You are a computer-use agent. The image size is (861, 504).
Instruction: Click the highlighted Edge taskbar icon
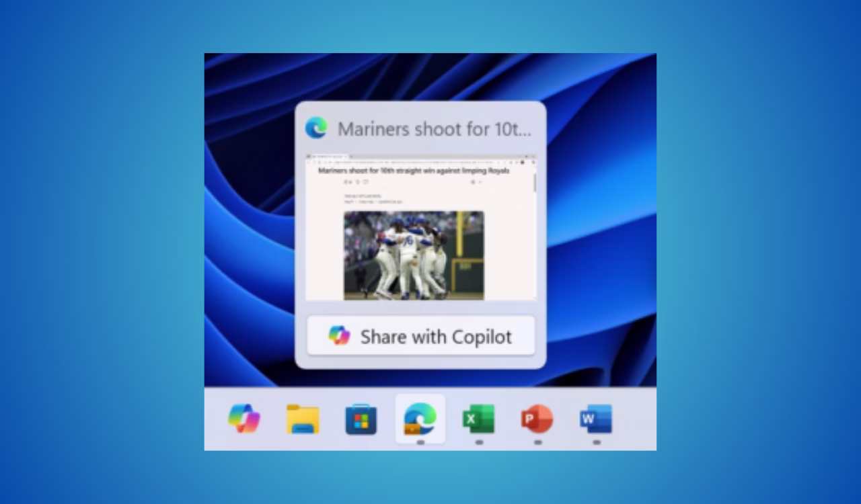420,419
